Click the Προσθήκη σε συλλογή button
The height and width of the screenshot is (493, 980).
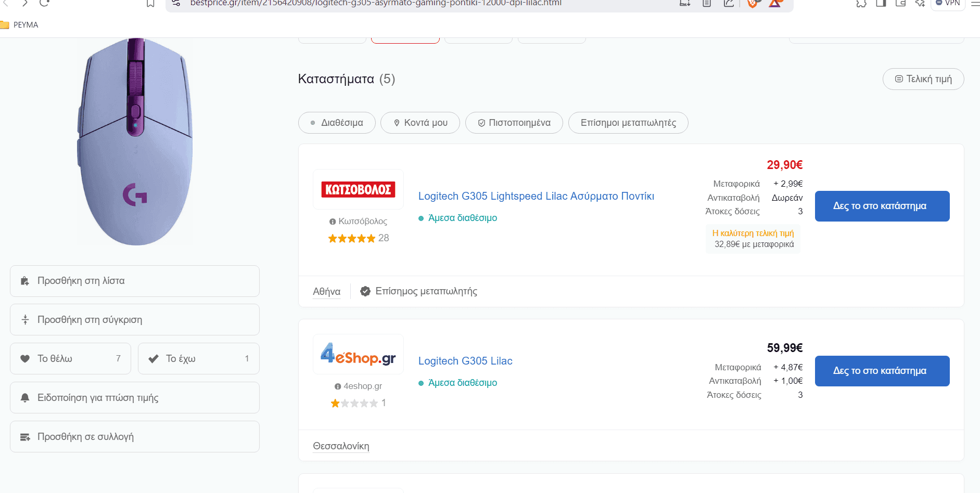click(135, 437)
